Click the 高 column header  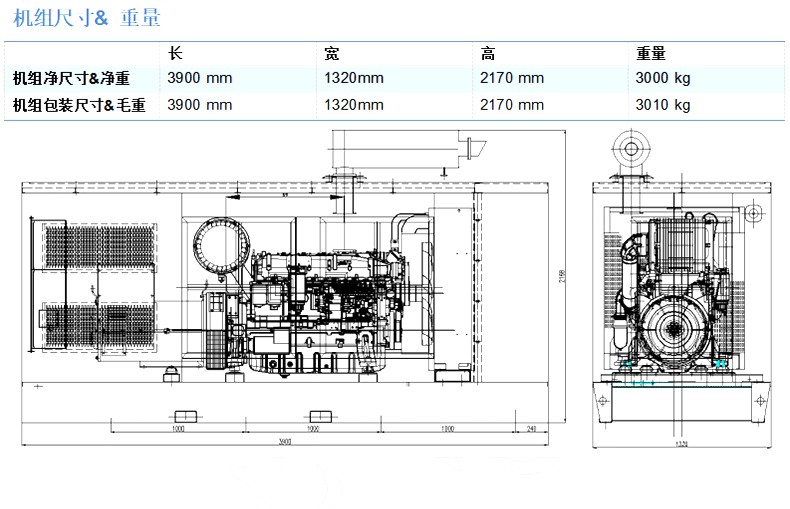pyautogui.click(x=488, y=54)
